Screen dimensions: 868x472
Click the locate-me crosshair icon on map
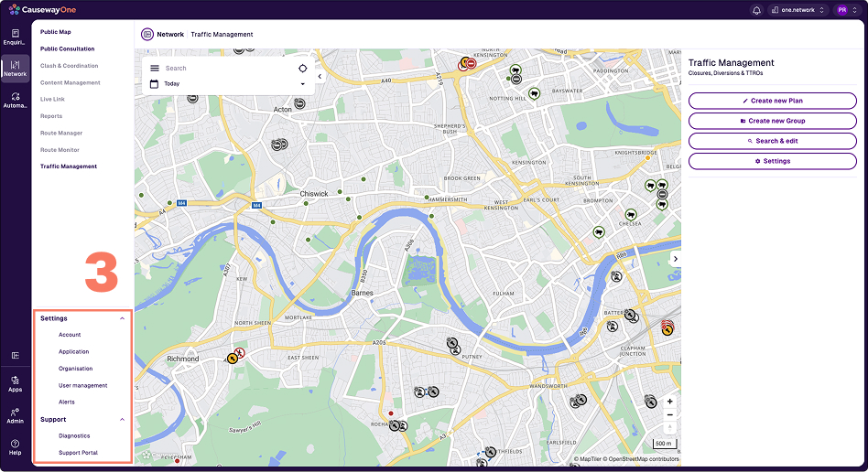[x=302, y=68]
